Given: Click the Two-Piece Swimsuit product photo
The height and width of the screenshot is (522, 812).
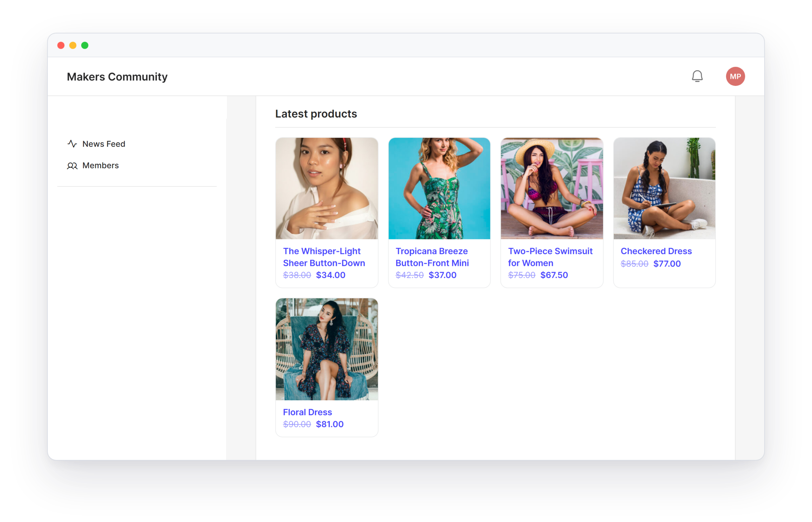Looking at the screenshot, I should point(552,189).
